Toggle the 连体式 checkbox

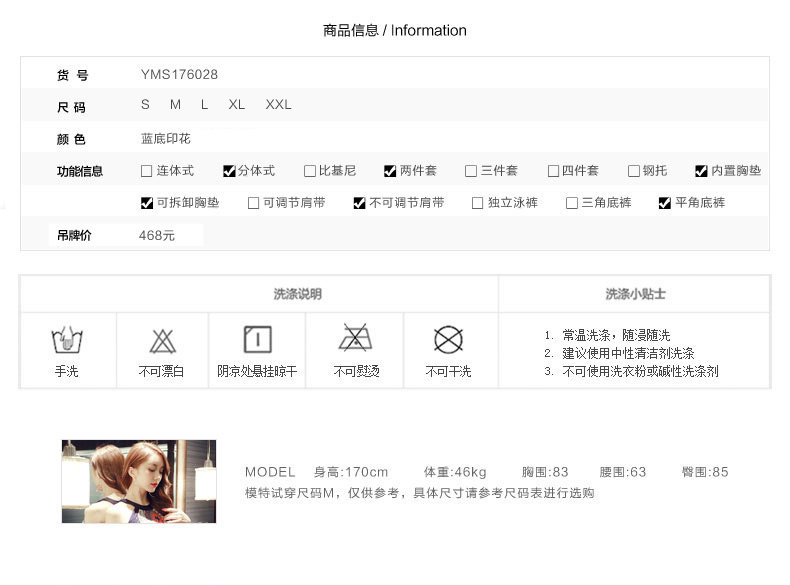click(x=147, y=171)
